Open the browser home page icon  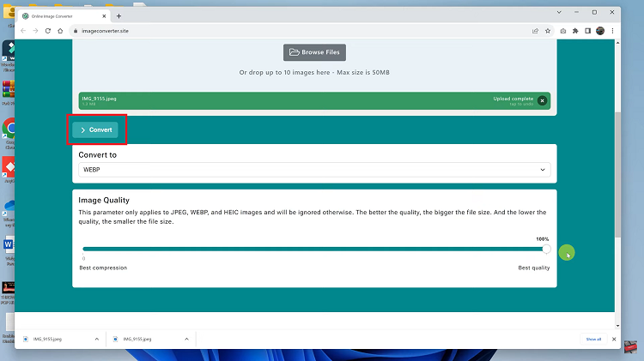pyautogui.click(x=61, y=31)
